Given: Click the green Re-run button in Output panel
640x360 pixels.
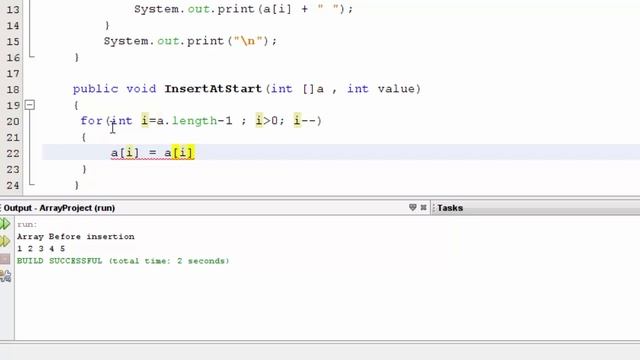Looking at the screenshot, I should pos(5,224).
